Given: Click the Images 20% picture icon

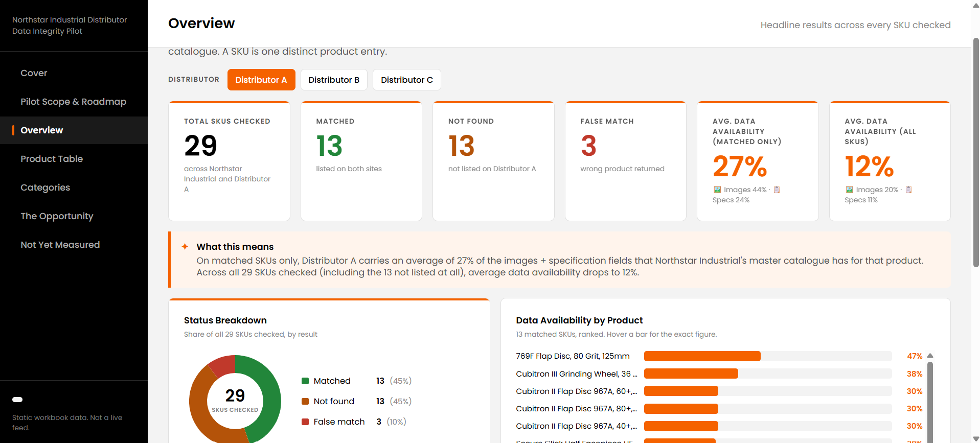Looking at the screenshot, I should pos(849,190).
